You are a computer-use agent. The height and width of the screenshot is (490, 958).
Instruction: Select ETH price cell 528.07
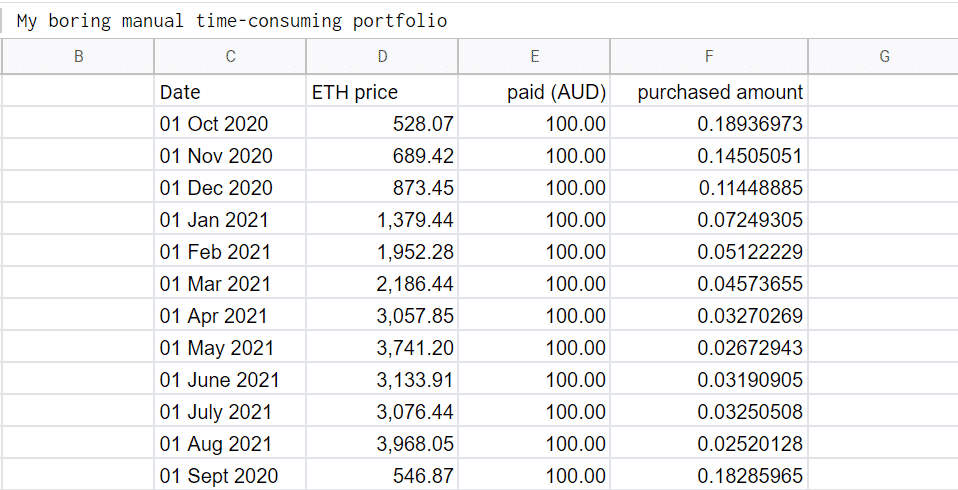382,124
